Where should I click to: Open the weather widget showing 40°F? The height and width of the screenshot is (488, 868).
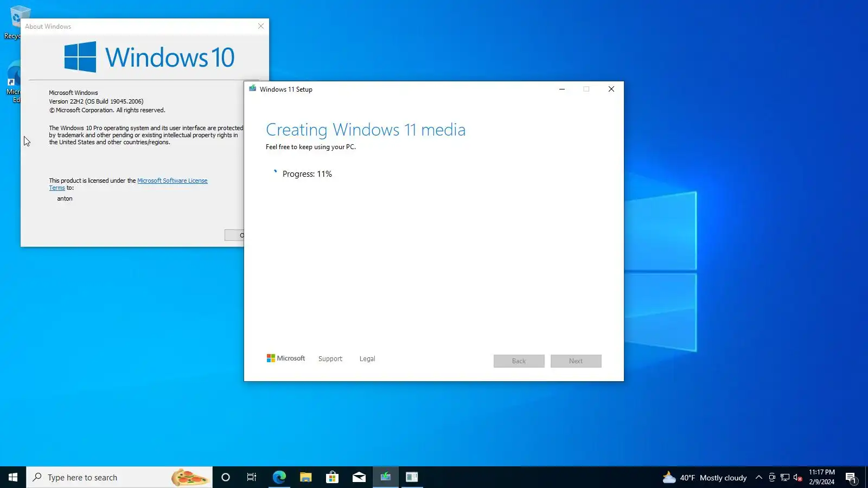point(704,477)
